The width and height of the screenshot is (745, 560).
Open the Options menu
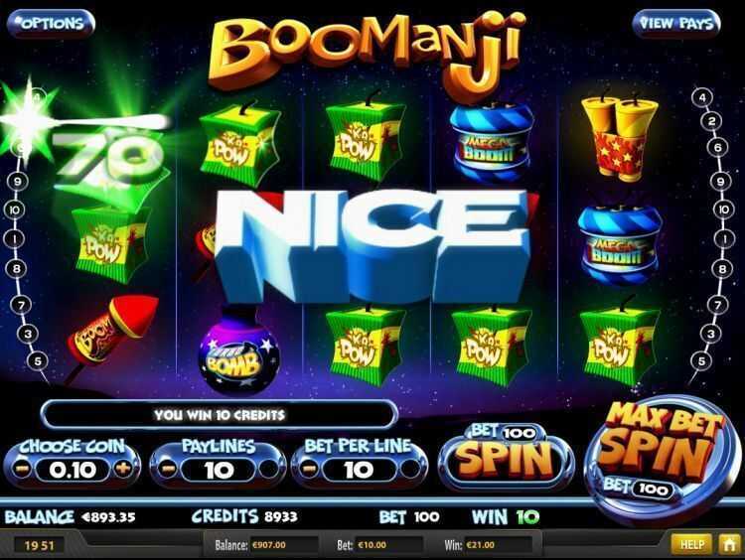coord(52,23)
